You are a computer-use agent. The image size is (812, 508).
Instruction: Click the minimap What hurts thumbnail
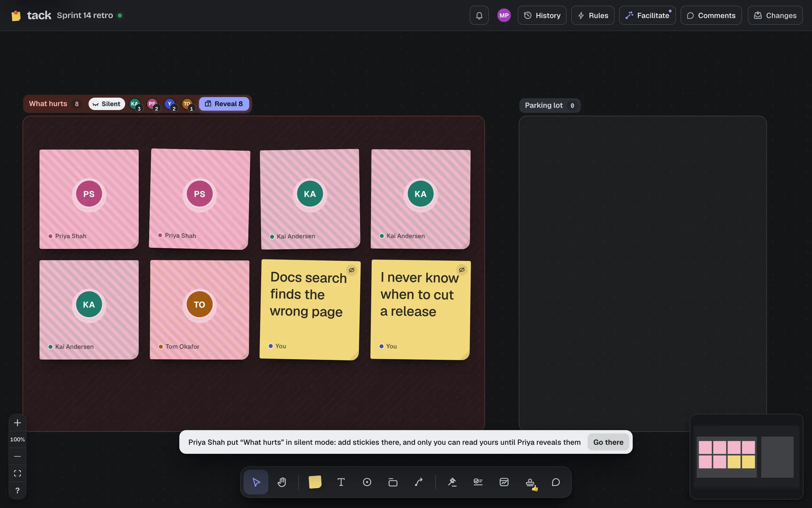[x=726, y=457]
